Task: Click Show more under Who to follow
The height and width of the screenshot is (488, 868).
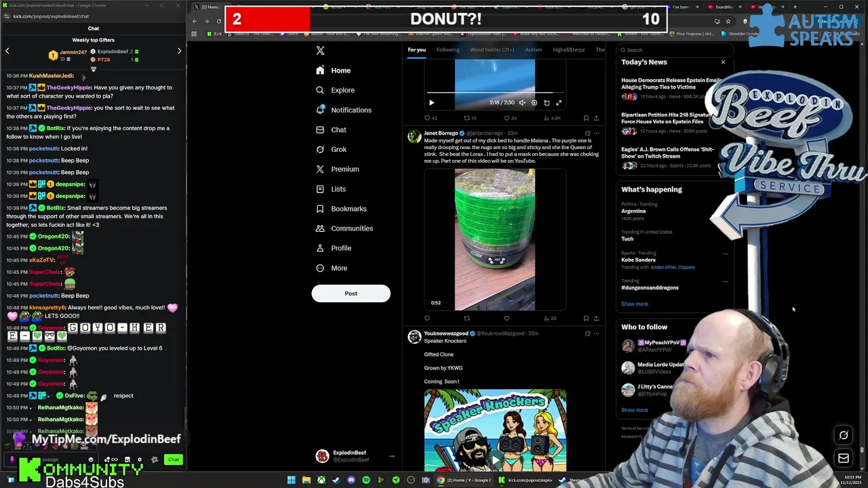Action: (635, 410)
